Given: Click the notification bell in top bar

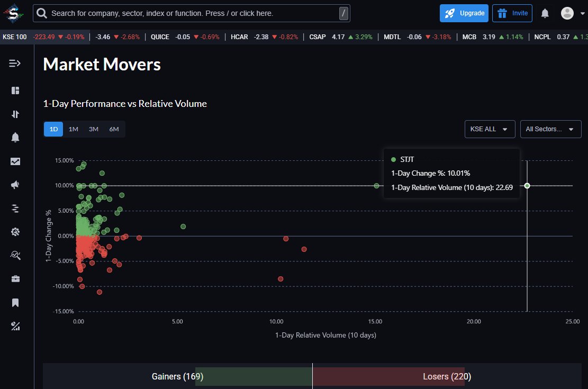Looking at the screenshot, I should (x=545, y=14).
